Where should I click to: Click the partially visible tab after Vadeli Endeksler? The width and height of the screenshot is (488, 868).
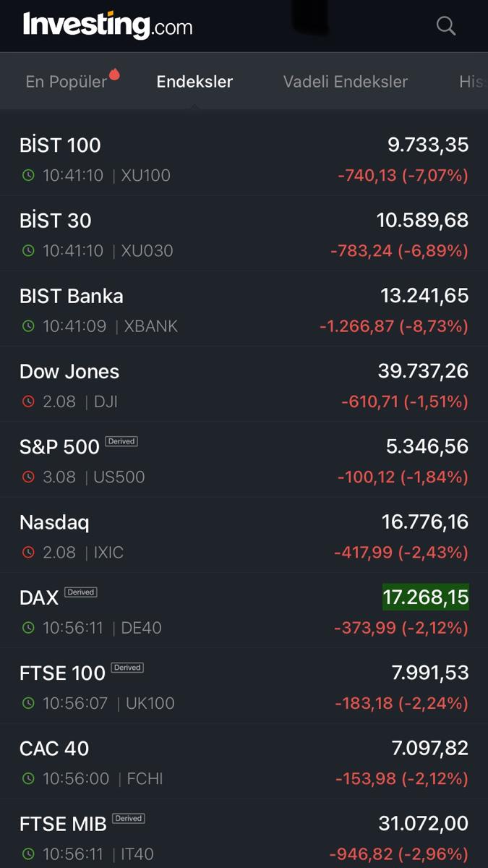pyautogui.click(x=471, y=82)
